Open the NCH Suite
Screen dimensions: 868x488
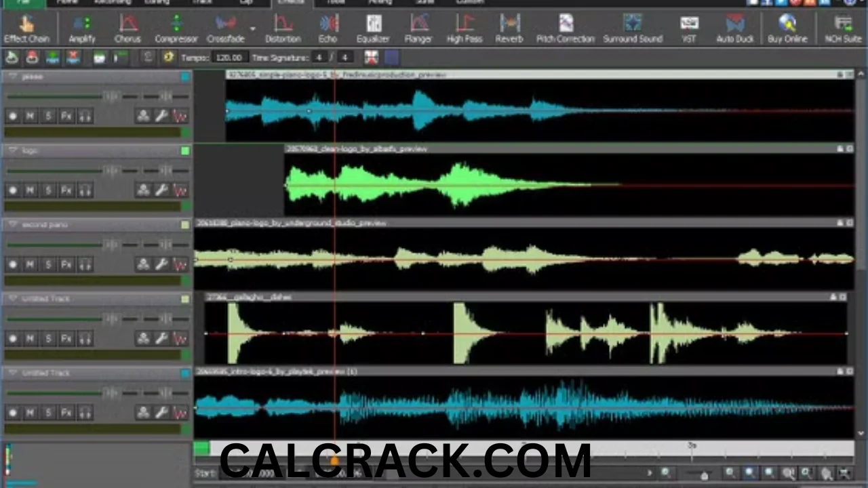tap(844, 29)
